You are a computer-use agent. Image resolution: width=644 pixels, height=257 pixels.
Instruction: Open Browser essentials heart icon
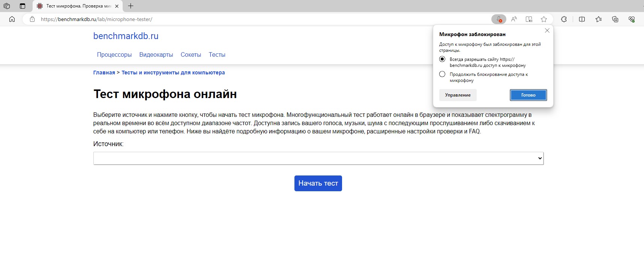click(632, 19)
